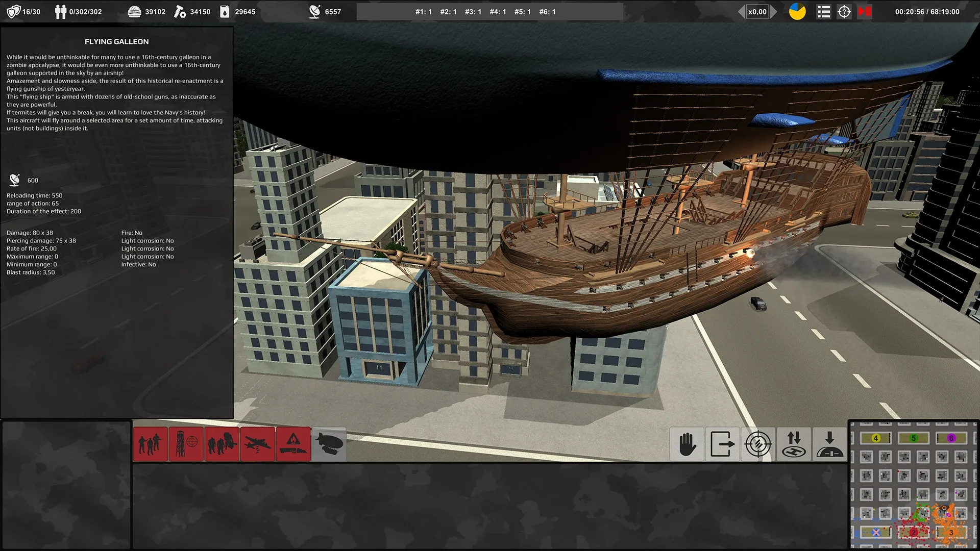The height and width of the screenshot is (551, 980).
Task: Toggle helipad landing mode
Action: (x=794, y=443)
